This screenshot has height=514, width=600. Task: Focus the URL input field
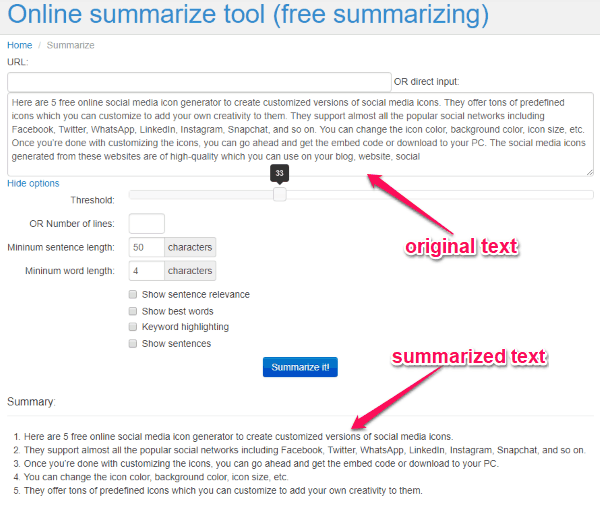coord(198,81)
